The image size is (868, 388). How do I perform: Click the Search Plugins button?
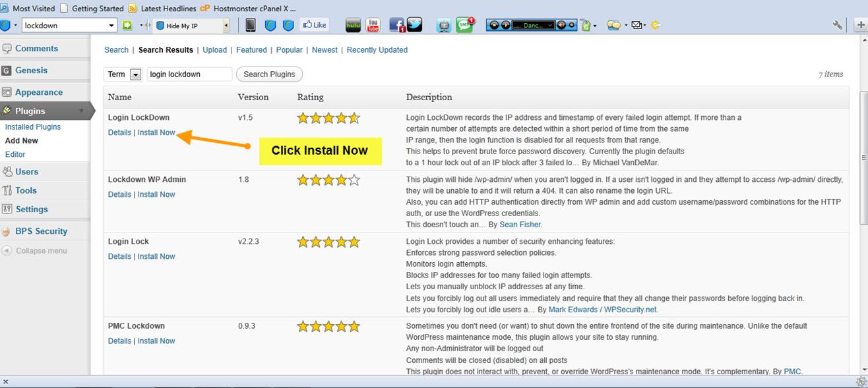[x=269, y=74]
